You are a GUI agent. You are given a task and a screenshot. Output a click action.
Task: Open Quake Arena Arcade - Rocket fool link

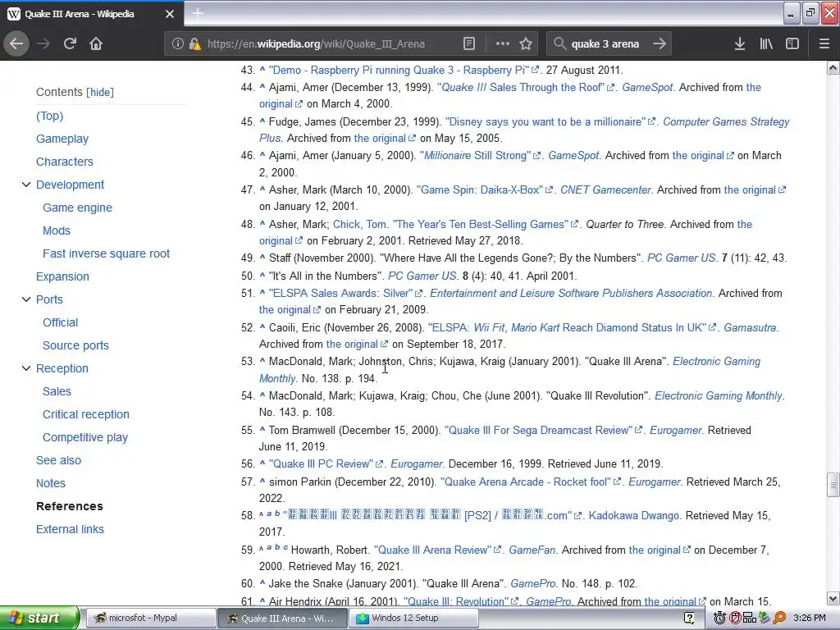pyautogui.click(x=530, y=482)
